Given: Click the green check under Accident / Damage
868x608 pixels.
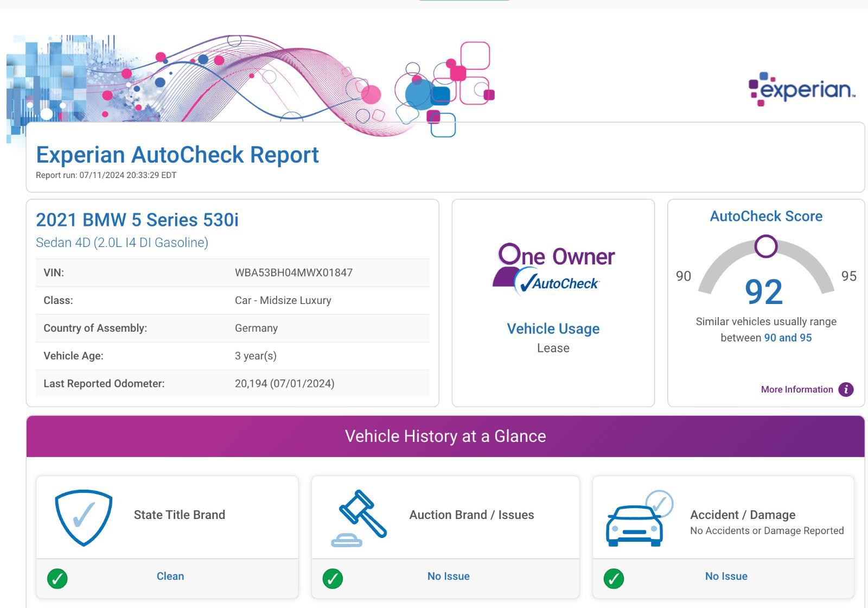Looking at the screenshot, I should tap(614, 579).
